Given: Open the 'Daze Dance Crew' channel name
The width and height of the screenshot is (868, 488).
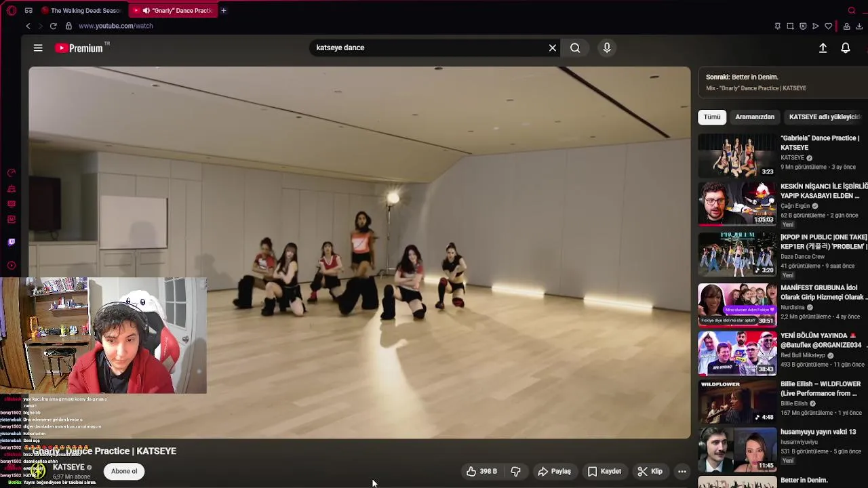Looking at the screenshot, I should click(803, 257).
